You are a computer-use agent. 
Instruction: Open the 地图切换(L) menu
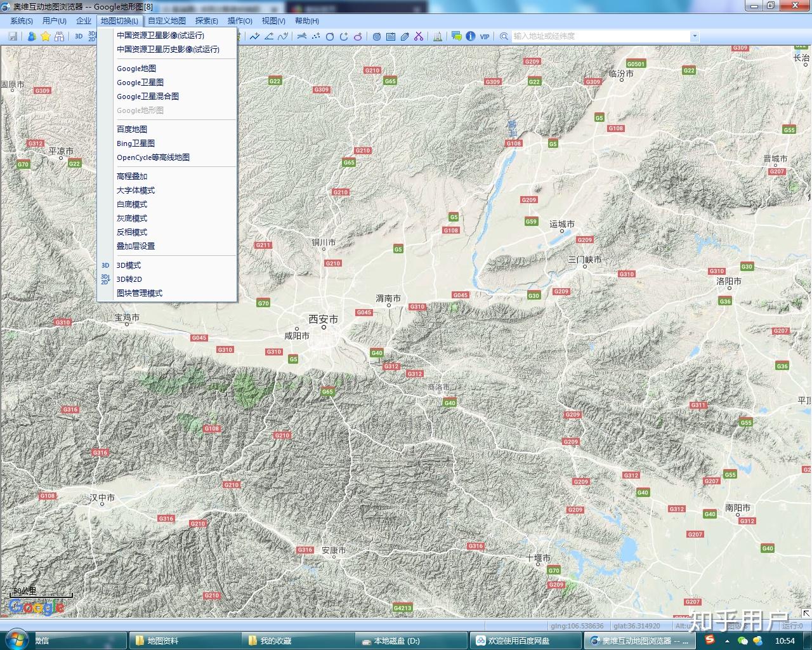pyautogui.click(x=119, y=21)
